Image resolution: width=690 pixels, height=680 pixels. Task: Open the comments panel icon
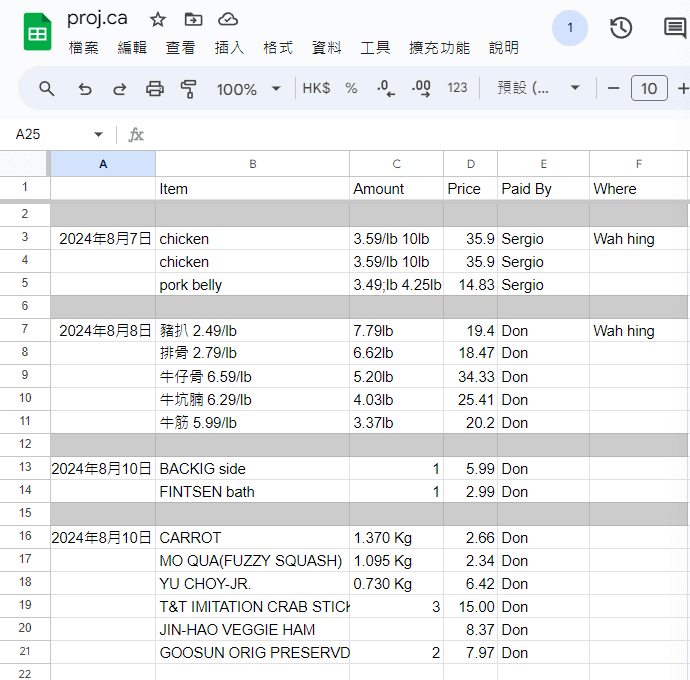675,28
